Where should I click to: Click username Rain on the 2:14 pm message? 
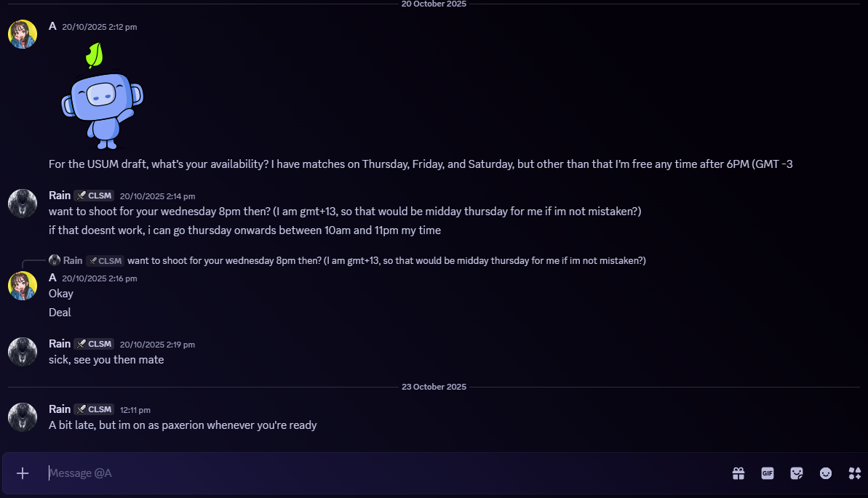tap(60, 196)
